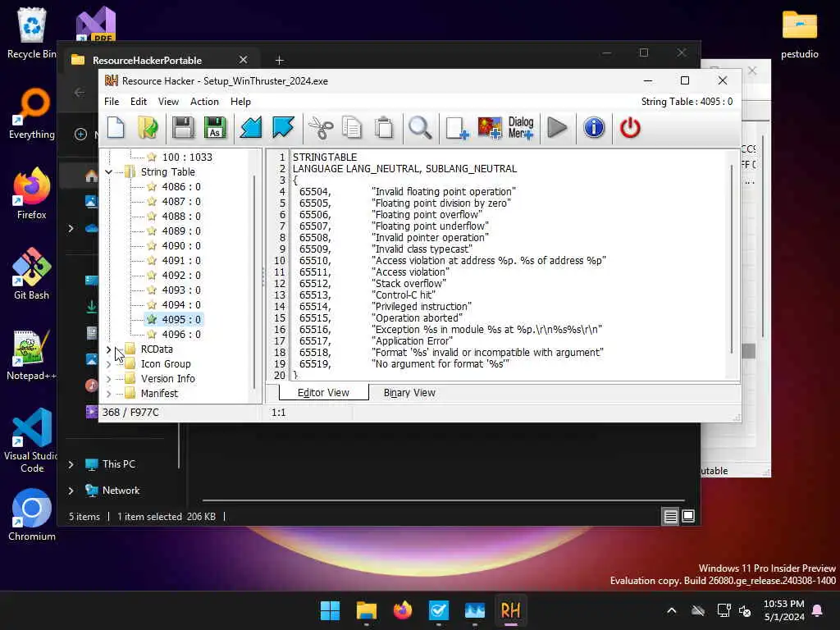Click the resource tree's vertical scrollbar
Image resolution: width=840 pixels, height=630 pixels.
pos(254,282)
